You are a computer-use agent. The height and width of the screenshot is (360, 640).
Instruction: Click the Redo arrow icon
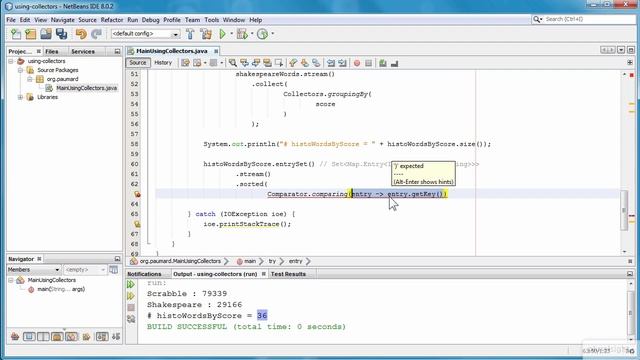click(96, 34)
